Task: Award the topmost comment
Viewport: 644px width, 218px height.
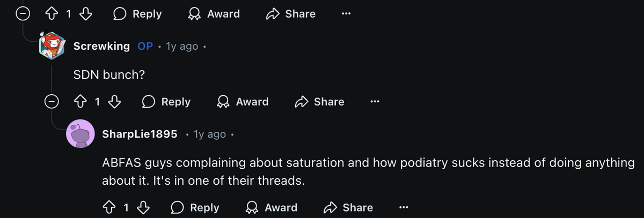Action: 213,14
